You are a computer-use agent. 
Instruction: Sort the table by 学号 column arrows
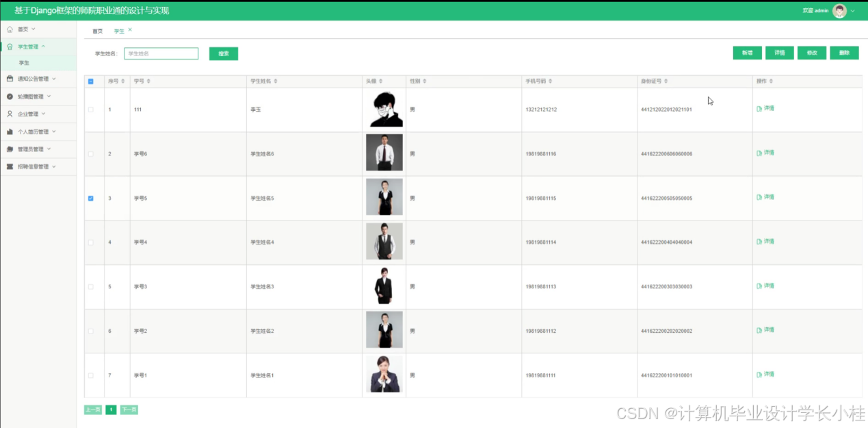(148, 81)
